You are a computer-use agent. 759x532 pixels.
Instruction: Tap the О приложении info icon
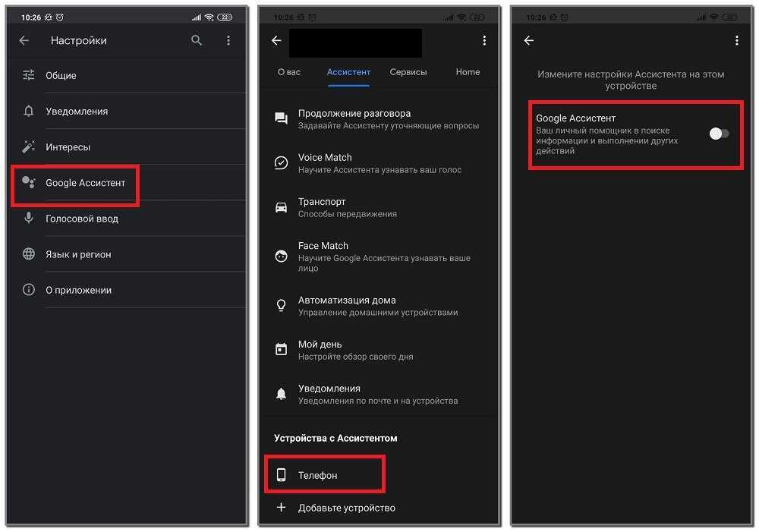pos(29,290)
